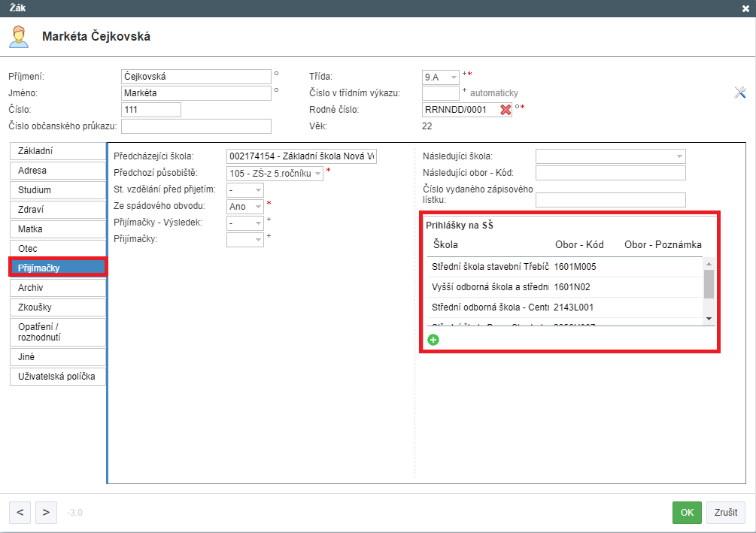Expand the Třída dropdown showing 9.A

pyautogui.click(x=440, y=77)
